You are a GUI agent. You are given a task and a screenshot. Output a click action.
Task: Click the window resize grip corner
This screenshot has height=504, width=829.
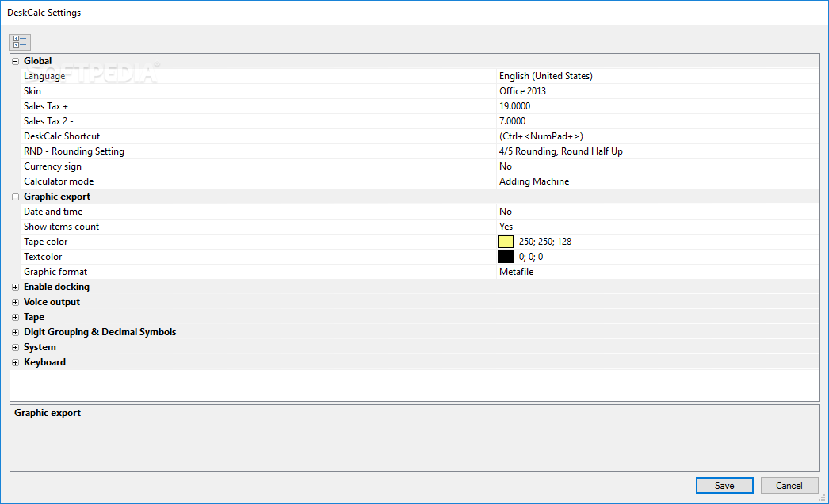coord(822,498)
